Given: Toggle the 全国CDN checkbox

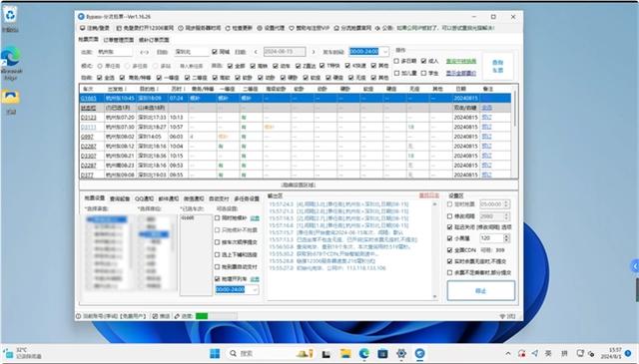Looking at the screenshot, I should [450, 249].
